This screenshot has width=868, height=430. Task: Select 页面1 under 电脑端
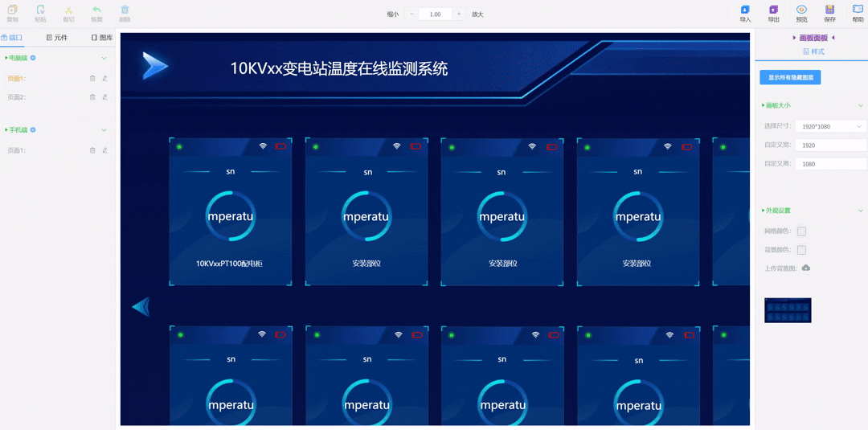click(17, 78)
